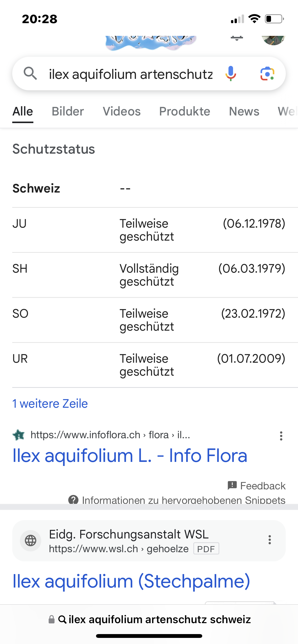
Task: Tap the WSL globe site icon
Action: (31, 540)
